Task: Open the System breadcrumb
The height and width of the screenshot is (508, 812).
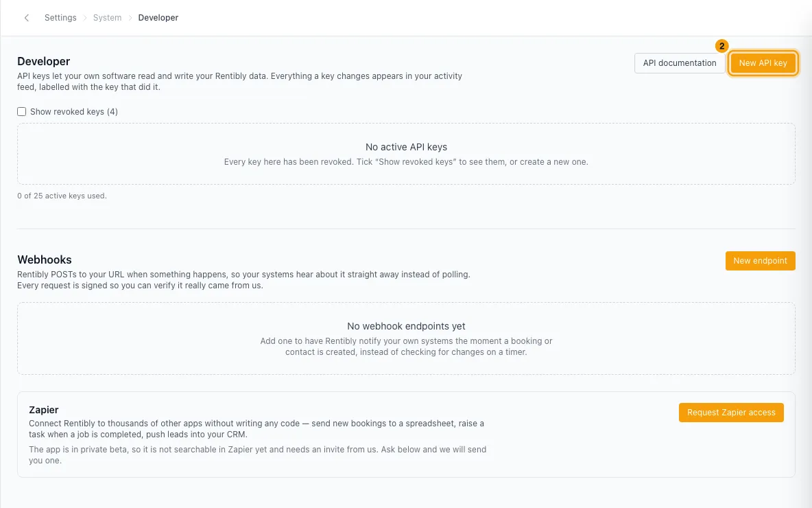Action: coord(107,18)
